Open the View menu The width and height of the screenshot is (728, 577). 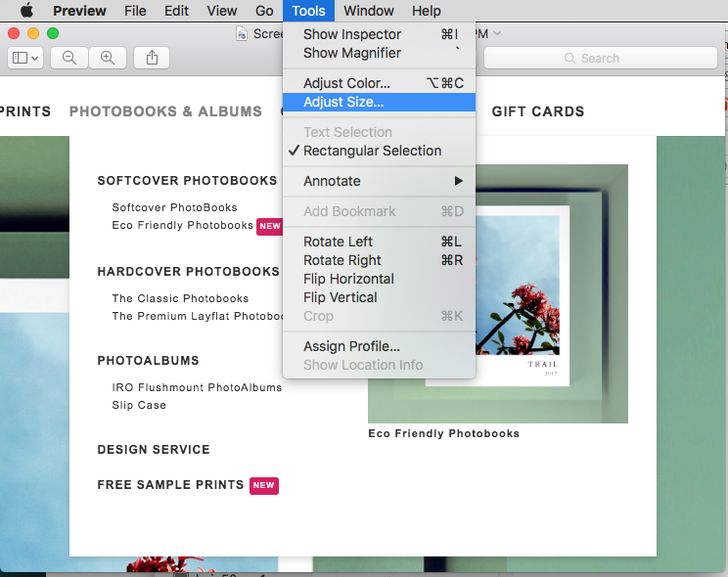point(222,11)
